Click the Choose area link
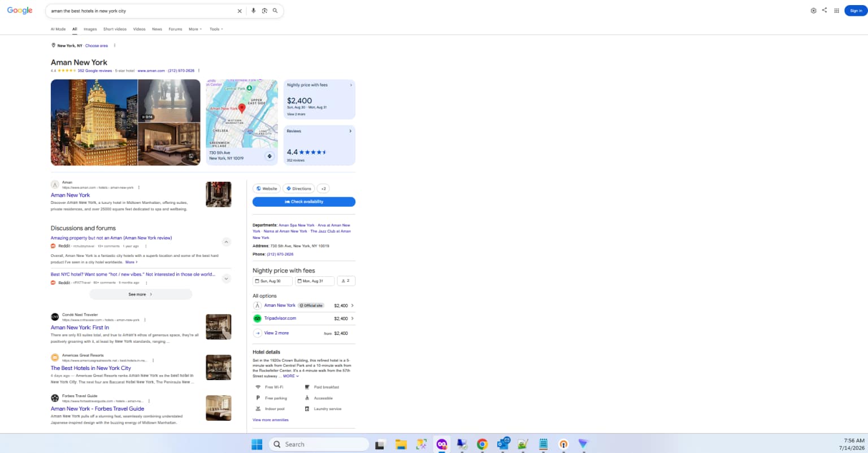 tap(97, 46)
